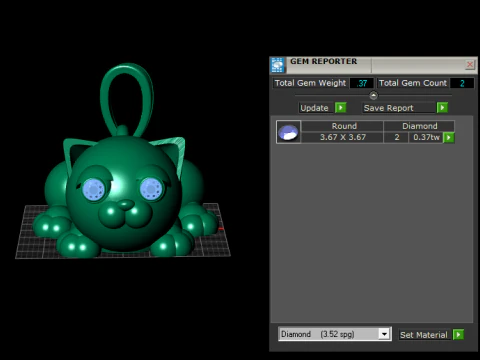Click the Total Gem Count label
The height and width of the screenshot is (360, 480).
(413, 83)
